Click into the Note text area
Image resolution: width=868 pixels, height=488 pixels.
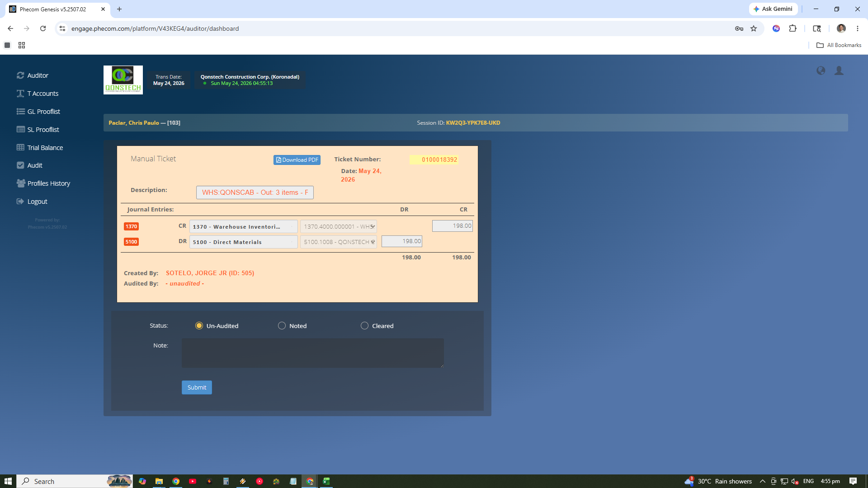312,353
